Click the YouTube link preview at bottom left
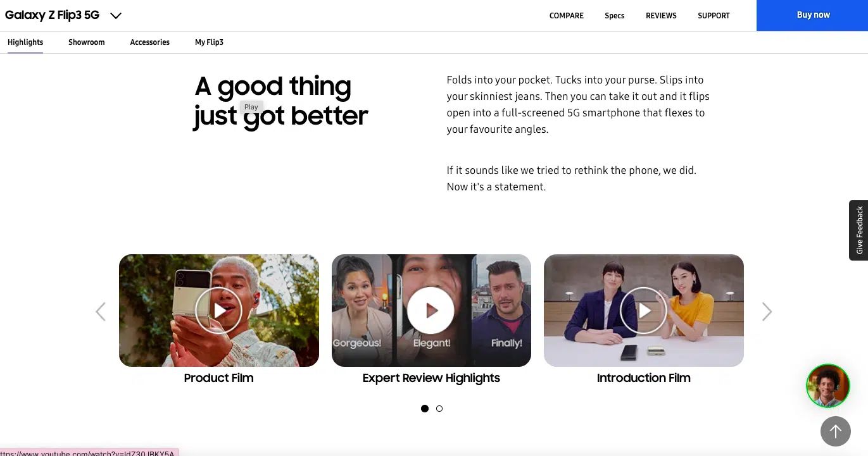Viewport: 868px width, 456px height. click(89, 453)
